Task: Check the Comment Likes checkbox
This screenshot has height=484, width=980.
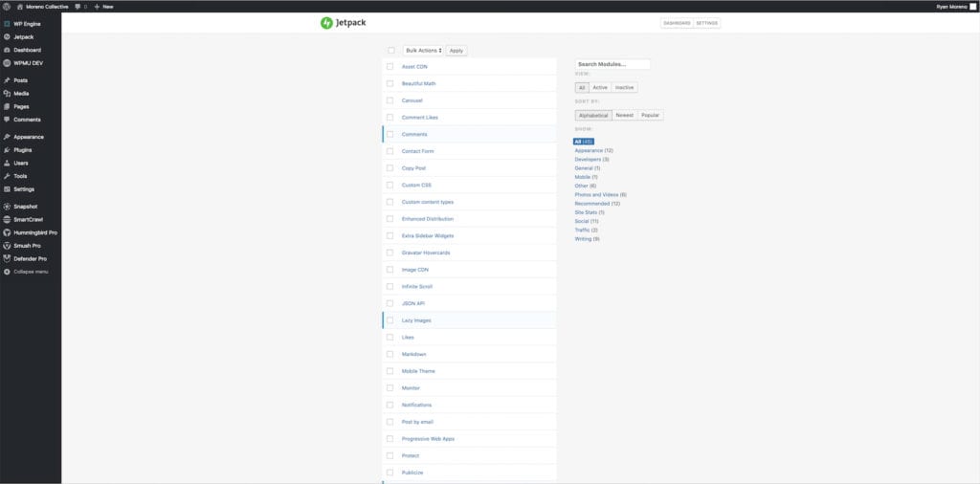Action: tap(390, 117)
